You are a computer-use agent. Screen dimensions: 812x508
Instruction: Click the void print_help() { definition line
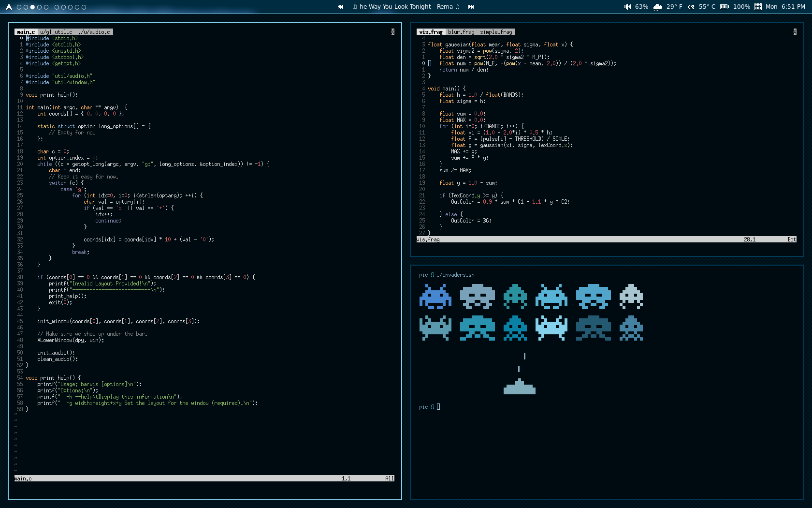pyautogui.click(x=53, y=378)
